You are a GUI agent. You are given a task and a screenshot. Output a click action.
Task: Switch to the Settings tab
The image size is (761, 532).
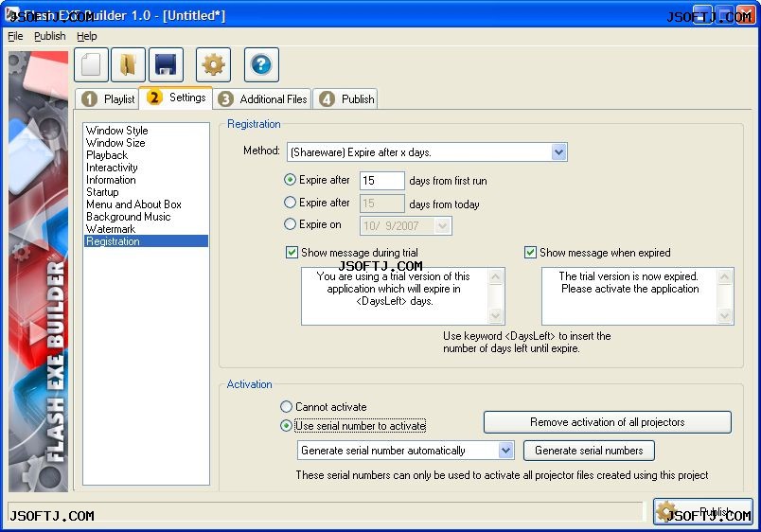click(x=176, y=98)
